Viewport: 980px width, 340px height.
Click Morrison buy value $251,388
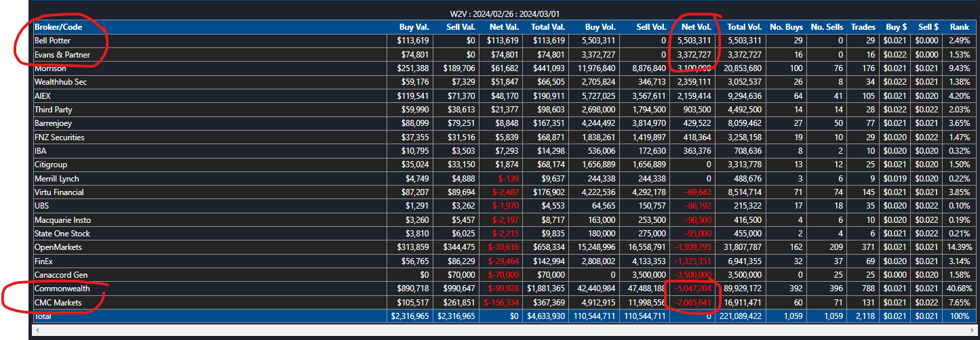[412, 68]
